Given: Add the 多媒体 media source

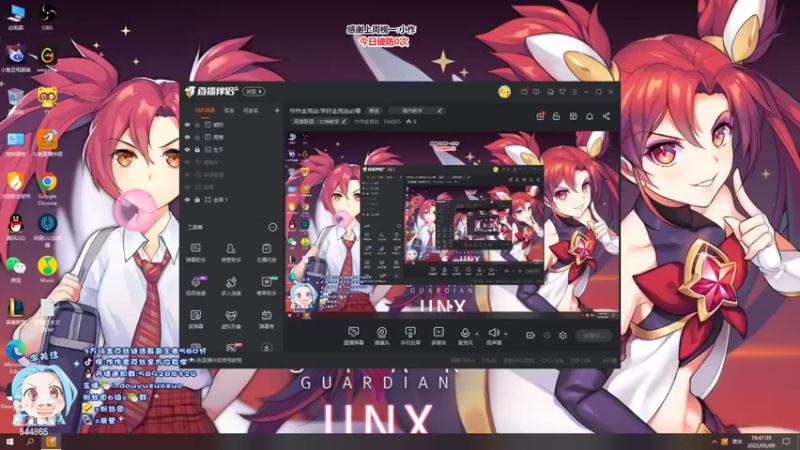Looking at the screenshot, I should (439, 336).
